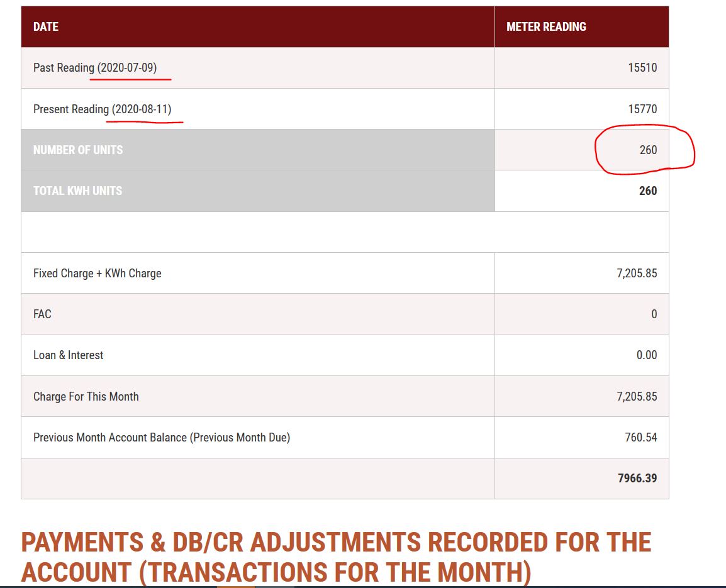The height and width of the screenshot is (588, 726).
Task: Click the past meter reading value 15510
Action: [x=642, y=67]
